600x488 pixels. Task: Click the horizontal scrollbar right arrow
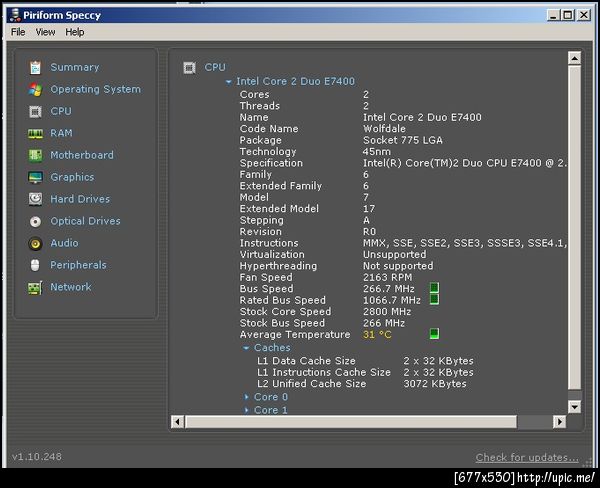pos(559,422)
